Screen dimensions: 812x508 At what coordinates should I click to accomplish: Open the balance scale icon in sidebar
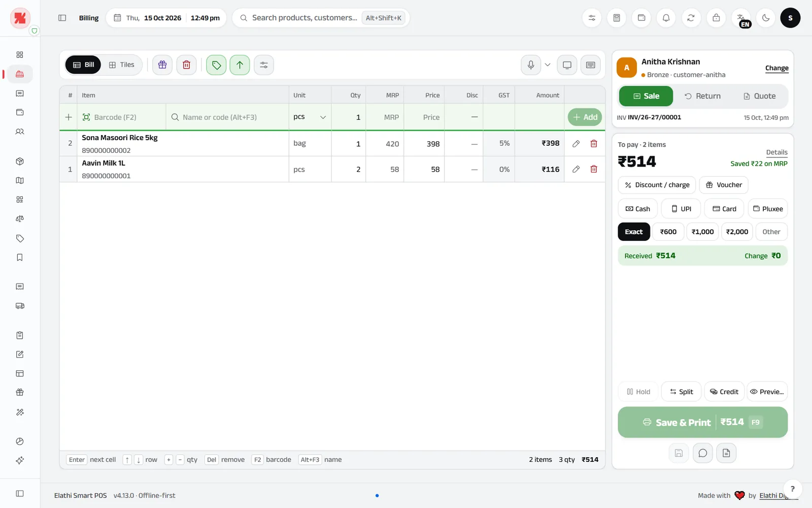click(x=20, y=219)
